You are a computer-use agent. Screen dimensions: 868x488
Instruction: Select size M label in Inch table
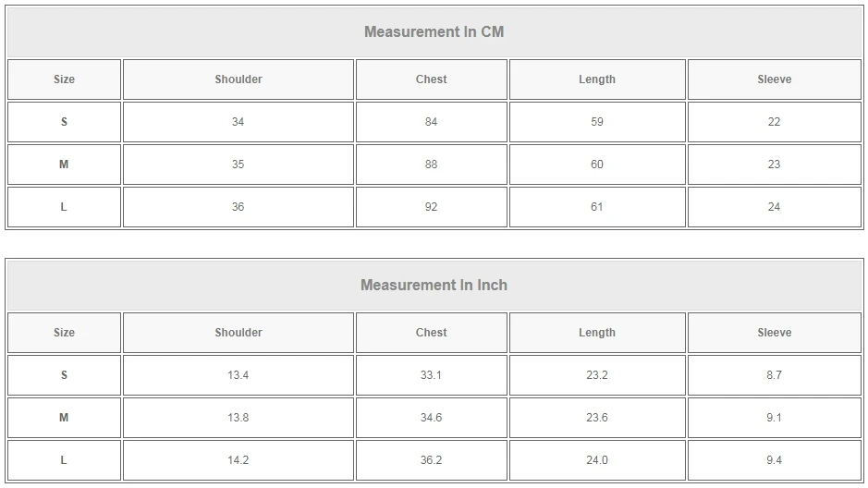64,418
